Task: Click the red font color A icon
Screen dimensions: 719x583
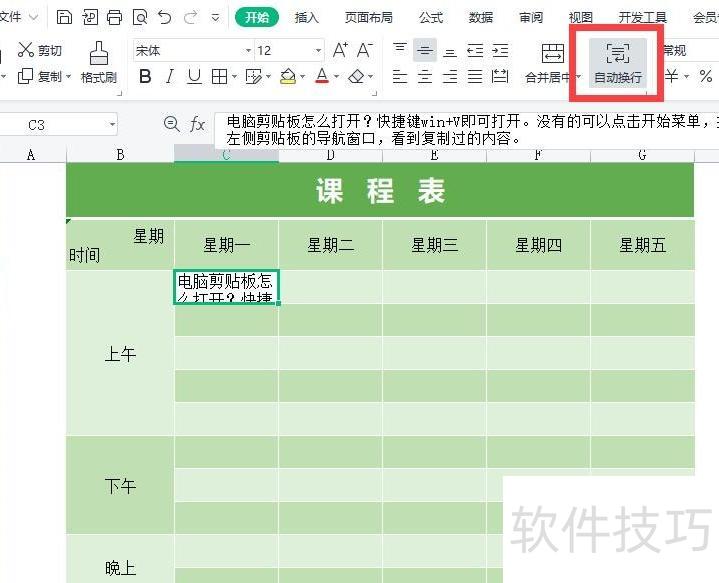Action: (x=322, y=76)
